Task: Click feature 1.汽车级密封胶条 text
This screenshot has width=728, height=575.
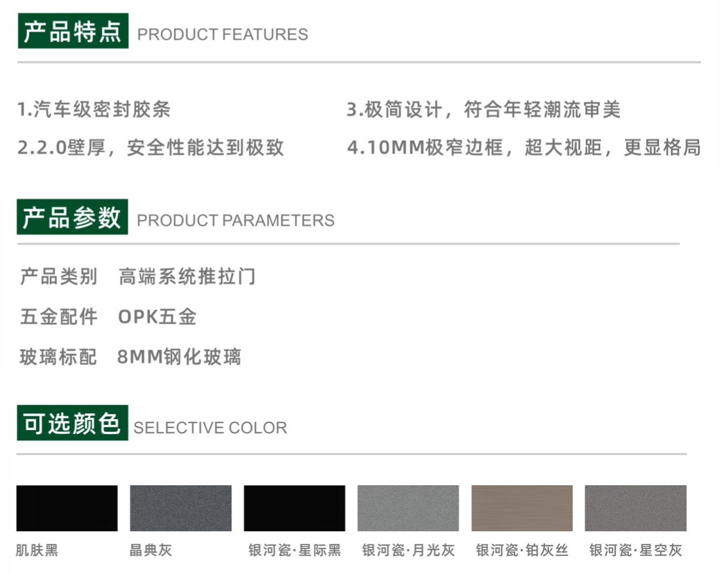Action: coord(94,109)
